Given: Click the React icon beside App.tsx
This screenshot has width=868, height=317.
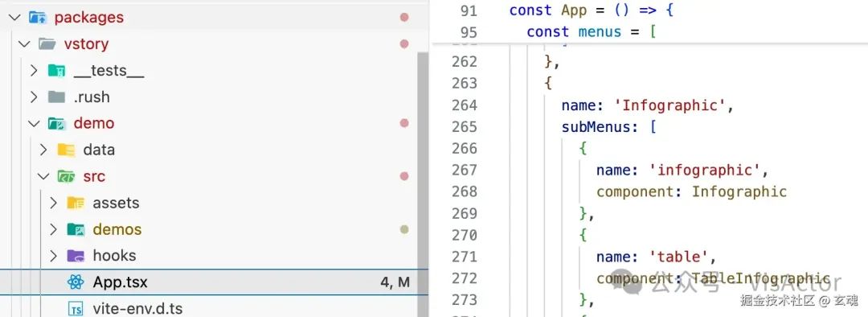Looking at the screenshot, I should (x=76, y=282).
